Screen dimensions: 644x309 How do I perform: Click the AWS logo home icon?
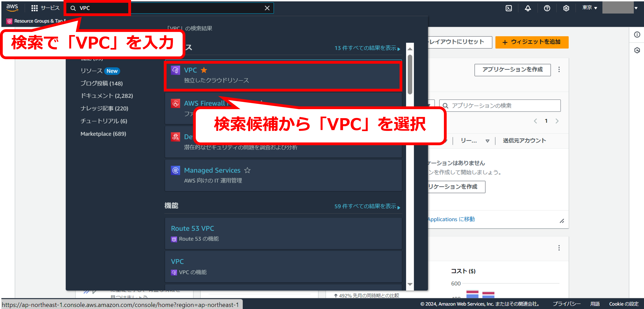click(x=12, y=8)
